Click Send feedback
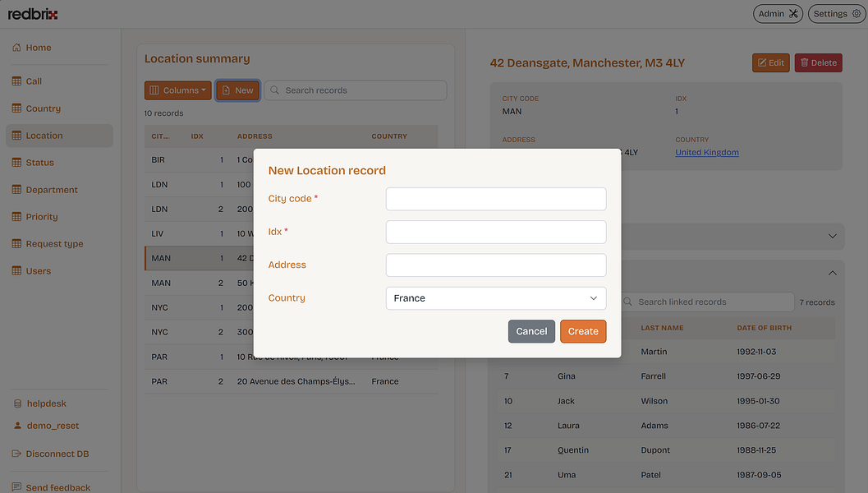 coord(51,487)
